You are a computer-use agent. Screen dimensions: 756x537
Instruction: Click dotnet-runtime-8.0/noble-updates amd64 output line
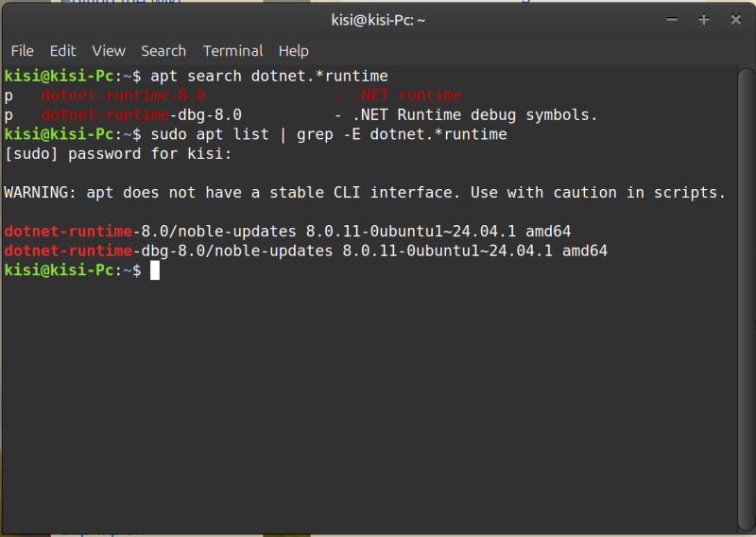click(288, 231)
